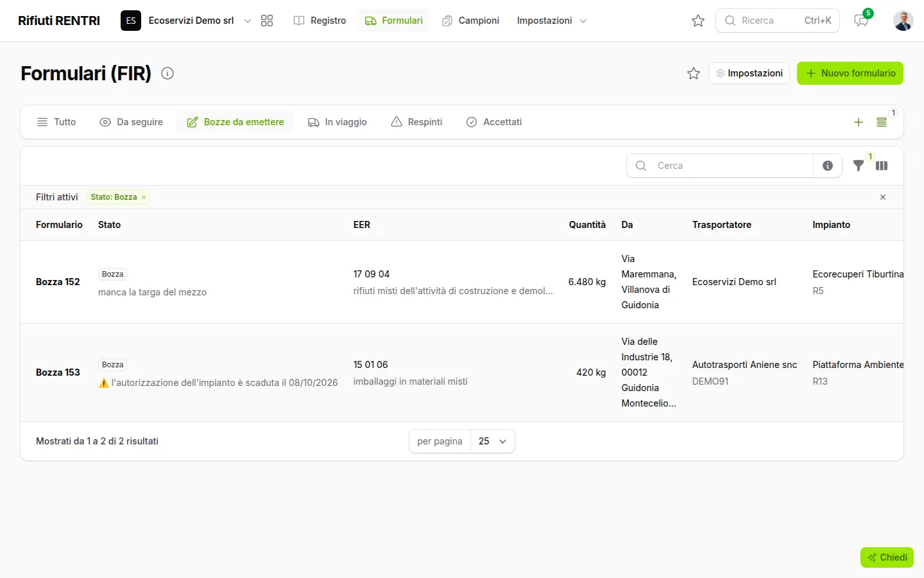Open the user avatar profile
Screen dimensions: 924x578
903,21
